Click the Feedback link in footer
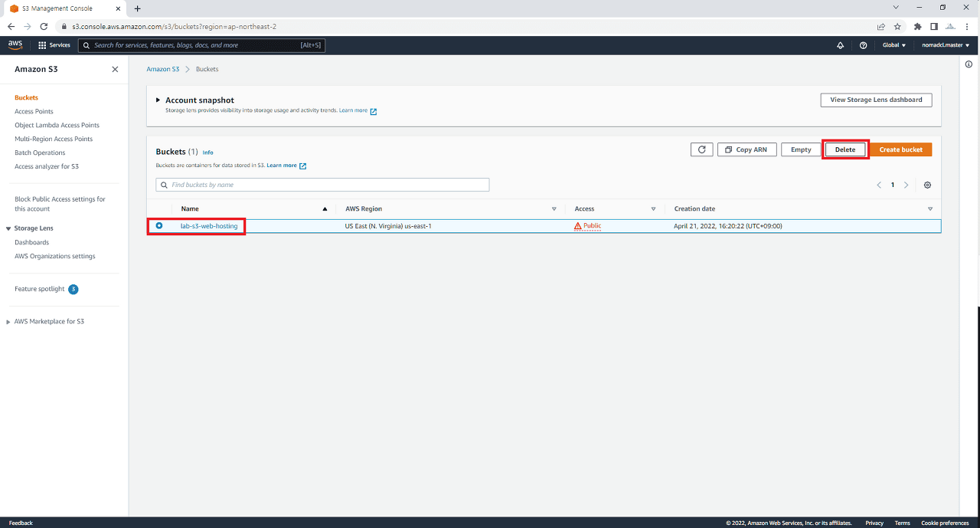980x528 pixels. point(21,523)
